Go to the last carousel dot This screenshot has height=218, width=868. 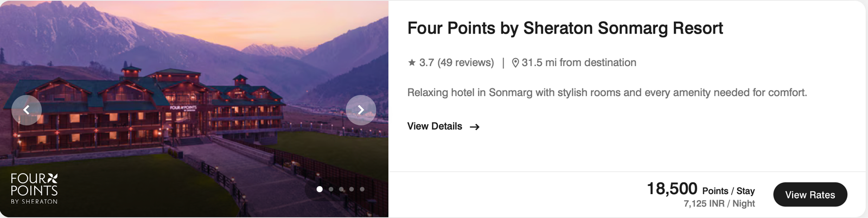[362, 189]
